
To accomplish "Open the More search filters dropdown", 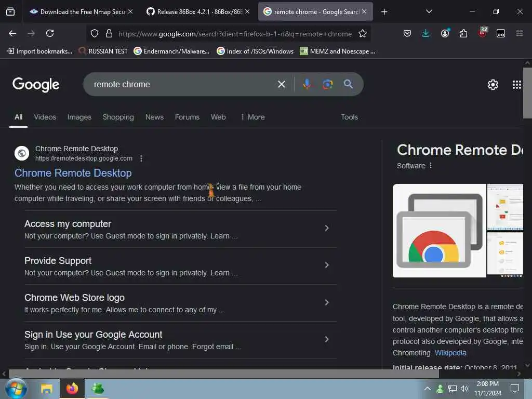I will point(253,117).
